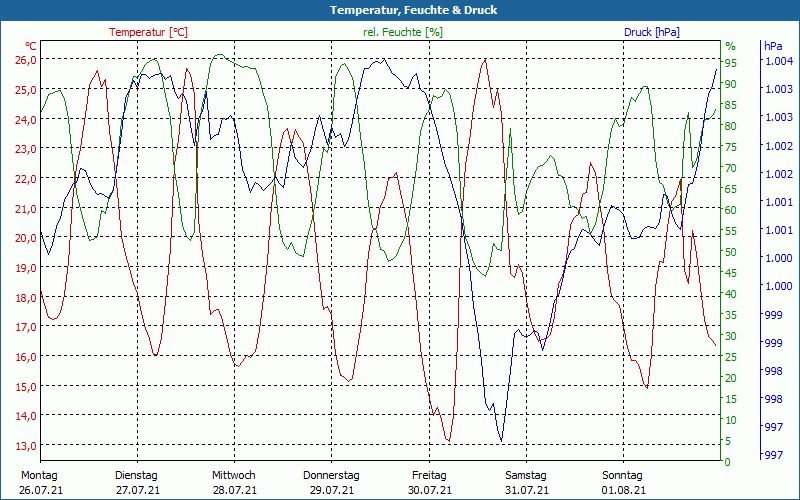800x500 pixels.
Task: Click the 'Donnerstag' day label
Action: tap(331, 475)
